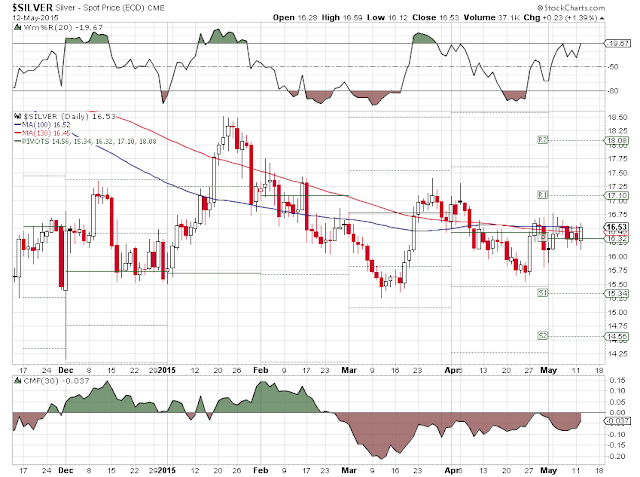
Task: Click the R2 pivot marker label
Action: tap(542, 140)
